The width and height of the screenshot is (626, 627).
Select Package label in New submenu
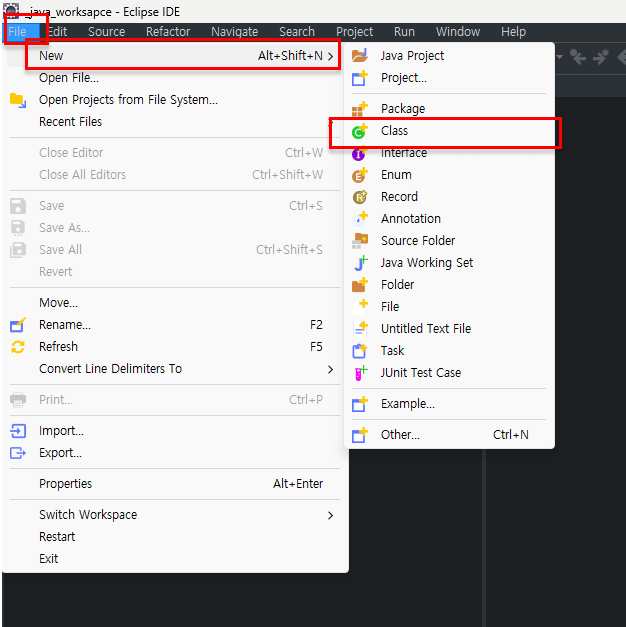click(x=403, y=109)
